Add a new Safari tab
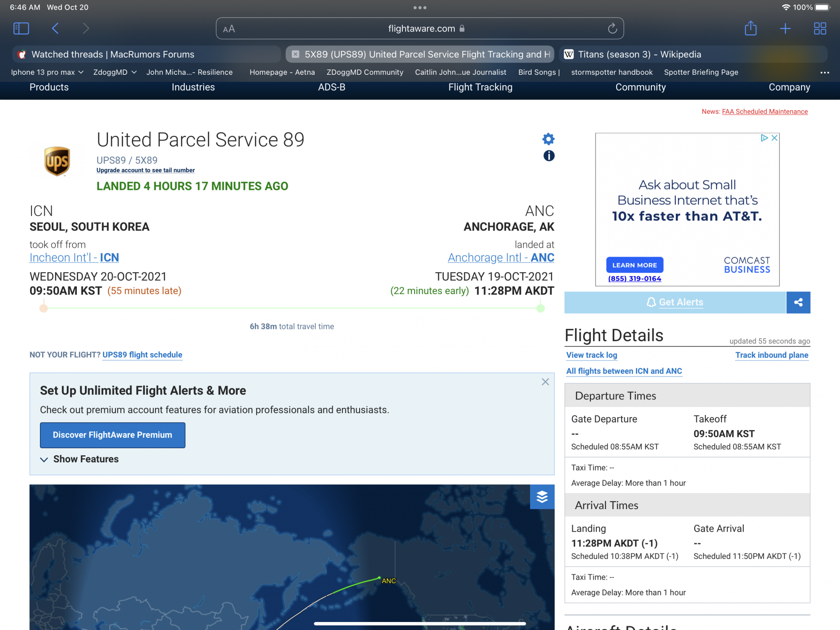The height and width of the screenshot is (630, 840). click(785, 29)
